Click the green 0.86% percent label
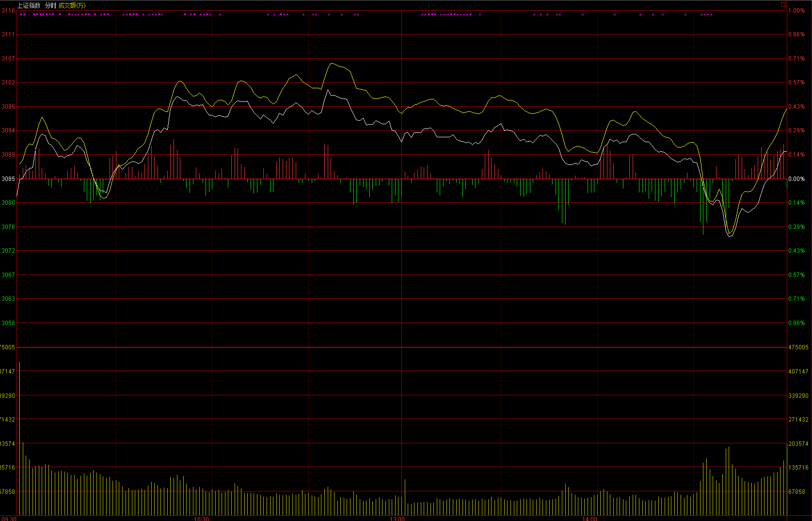Image resolution: width=812 pixels, height=521 pixels. tap(796, 323)
